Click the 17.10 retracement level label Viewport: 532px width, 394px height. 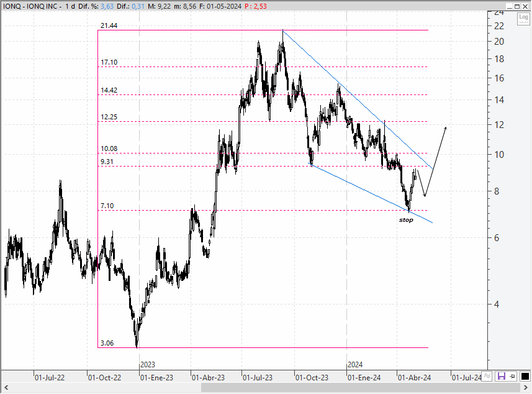(x=109, y=62)
